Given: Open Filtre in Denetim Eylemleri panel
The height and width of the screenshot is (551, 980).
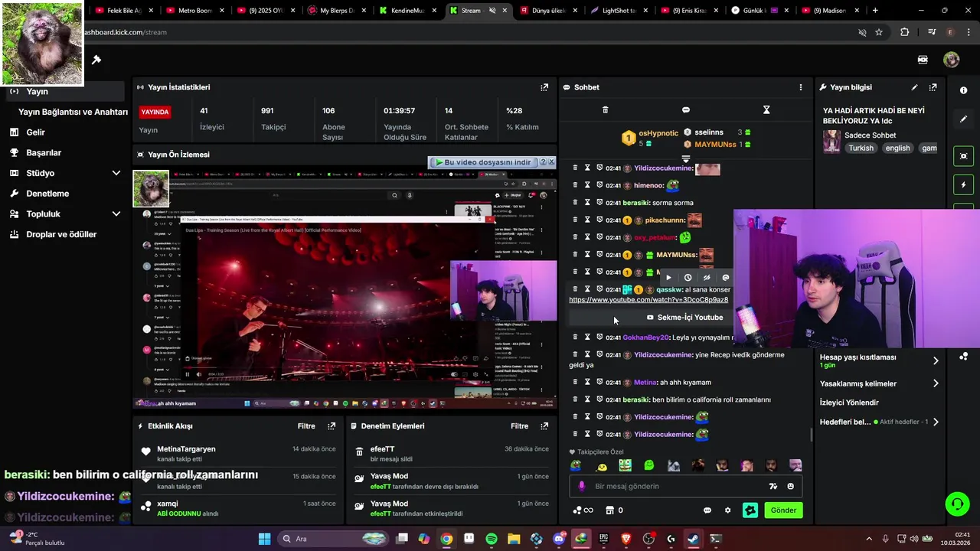Looking at the screenshot, I should [519, 426].
